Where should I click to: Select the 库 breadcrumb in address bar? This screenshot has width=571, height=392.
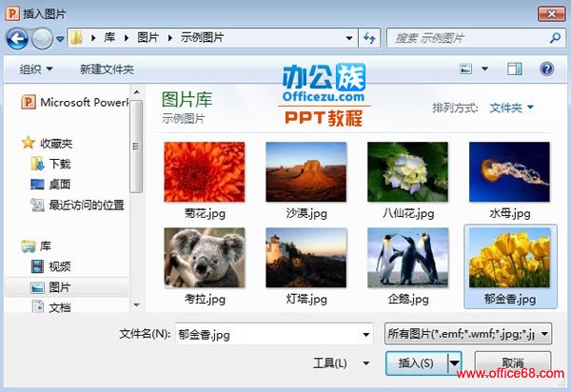[x=109, y=37]
